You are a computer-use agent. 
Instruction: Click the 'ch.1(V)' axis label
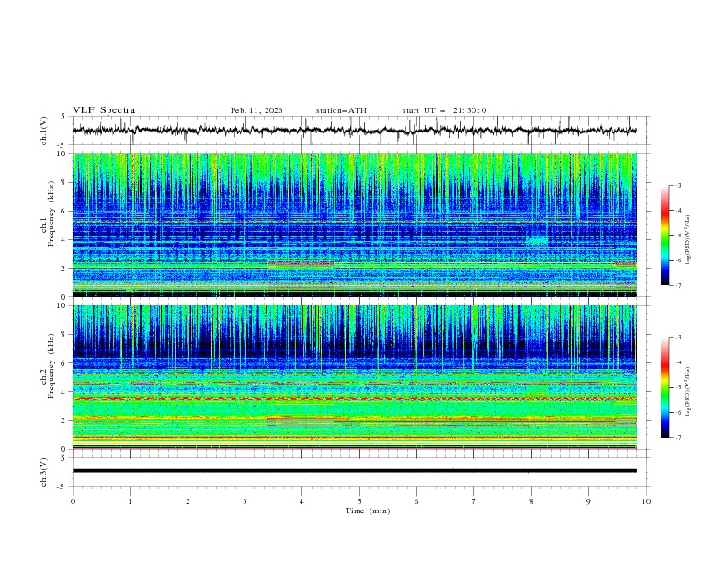[44, 131]
